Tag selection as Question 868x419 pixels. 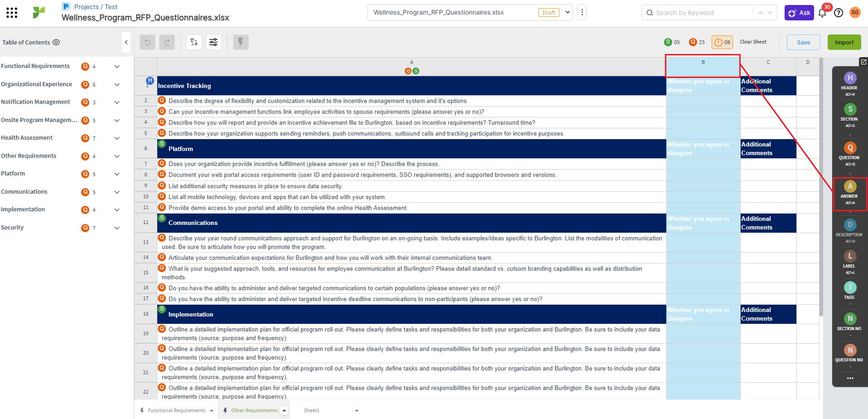click(850, 154)
